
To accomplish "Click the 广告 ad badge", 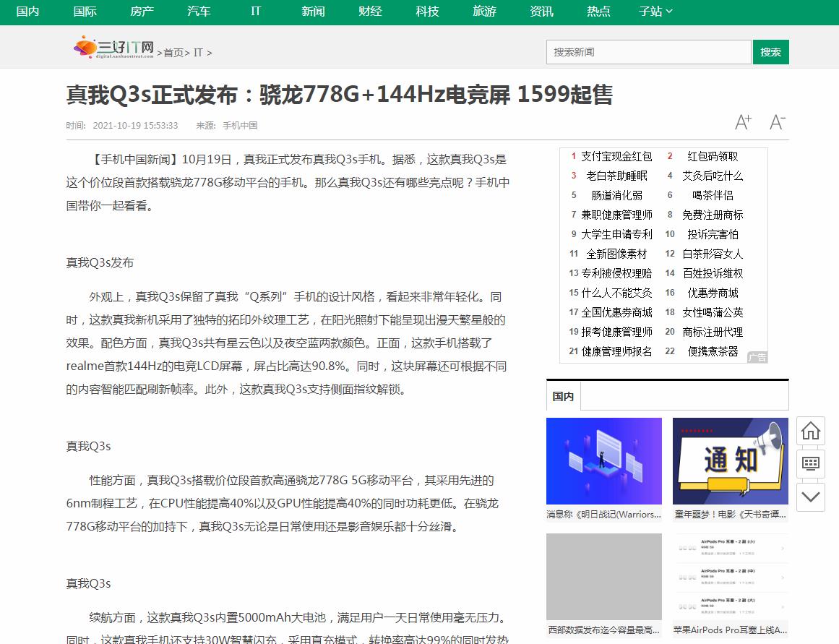I will 757,357.
